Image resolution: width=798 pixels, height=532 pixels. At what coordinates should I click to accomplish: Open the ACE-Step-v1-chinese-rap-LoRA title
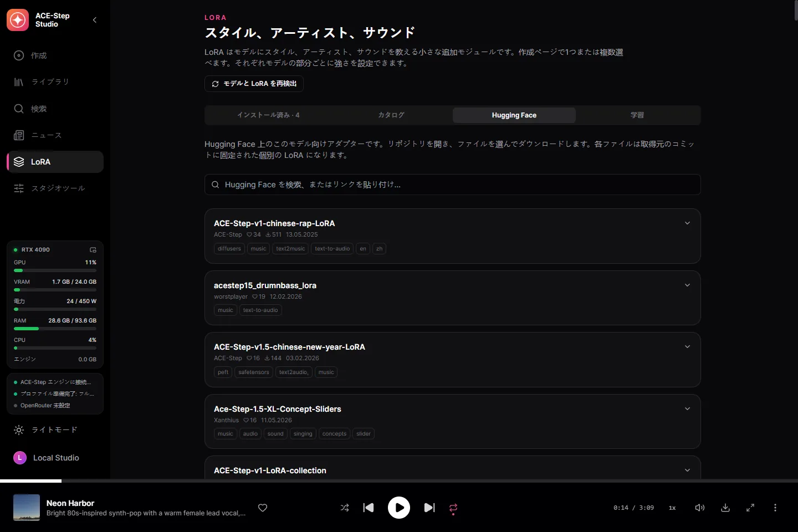[274, 223]
